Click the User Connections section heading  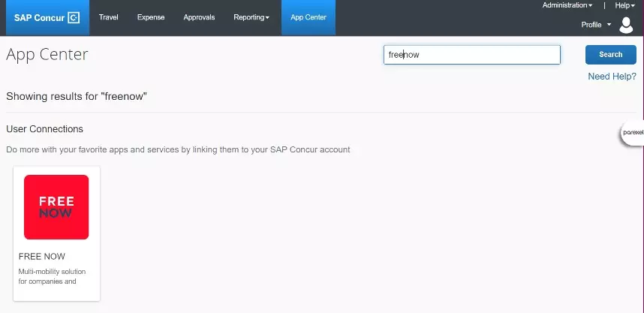click(x=44, y=129)
